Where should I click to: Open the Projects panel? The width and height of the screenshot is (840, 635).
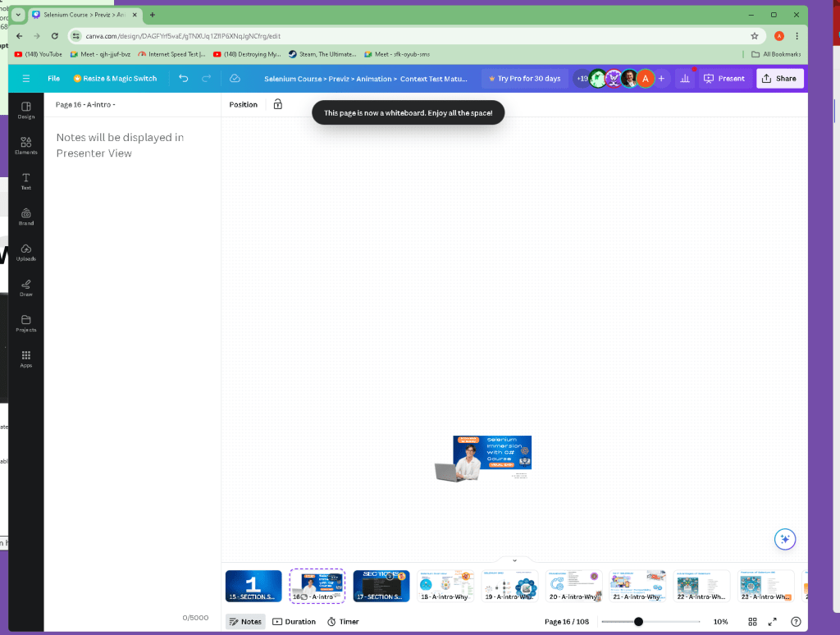click(x=25, y=323)
